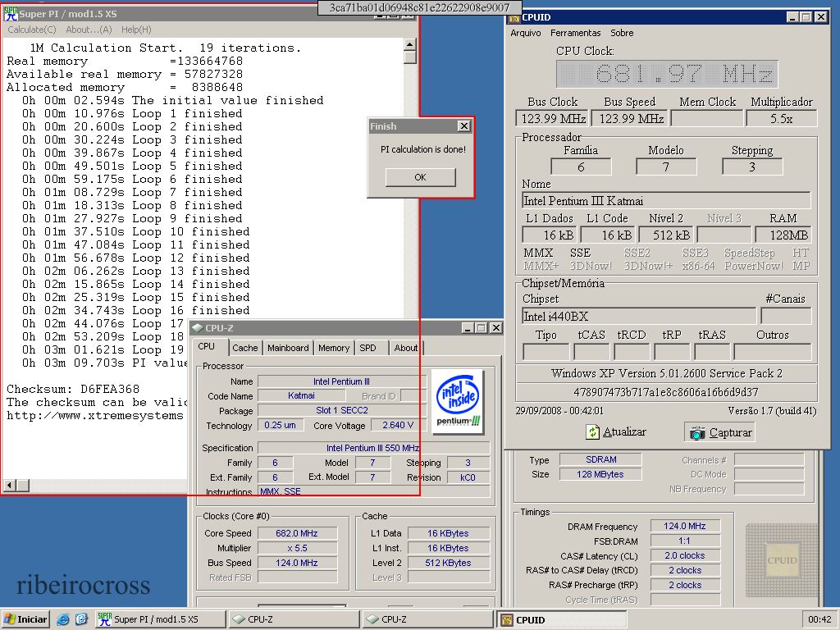Click the hash string 478907473b717a1e8c8606a16b6d9d37
This screenshot has height=630, width=840.
666,391
